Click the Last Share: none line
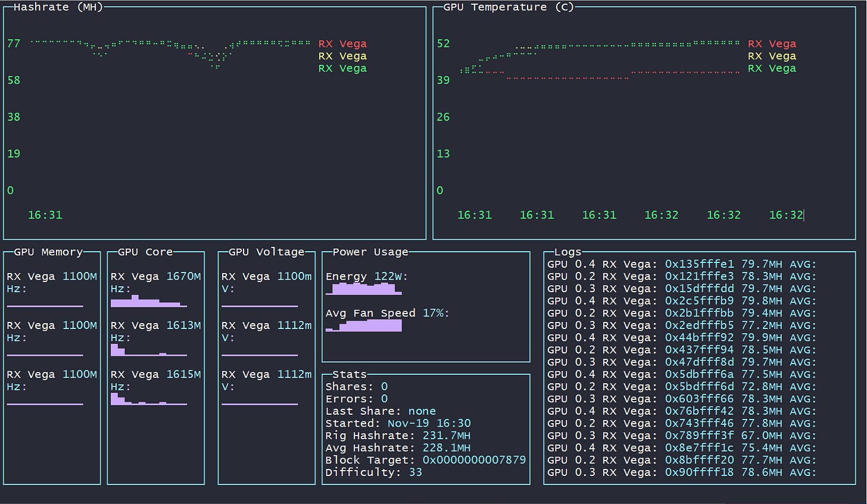 pos(381,411)
